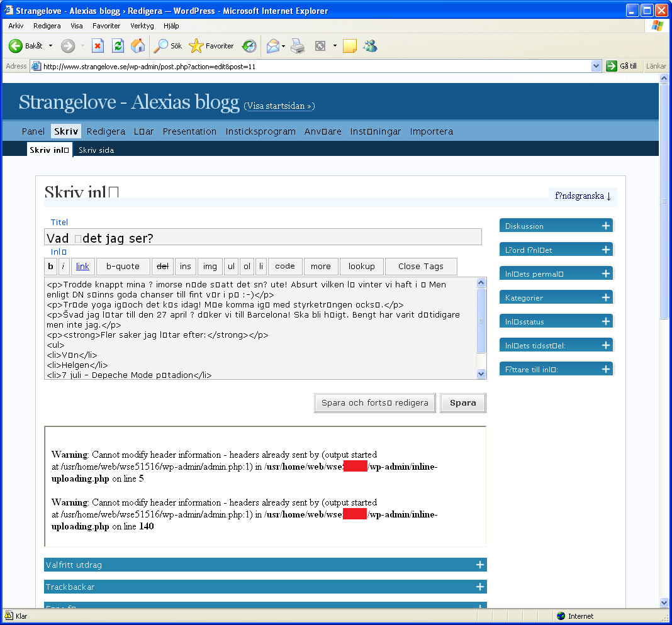This screenshot has width=672, height=625.
Task: Open the Hjälp menu
Action: pyautogui.click(x=171, y=26)
